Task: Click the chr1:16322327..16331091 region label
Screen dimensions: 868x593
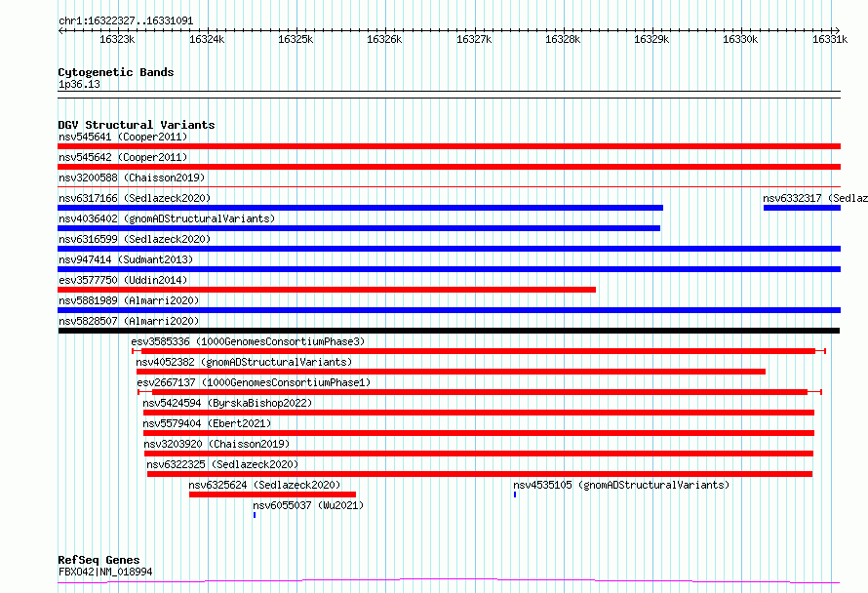Action: point(126,21)
